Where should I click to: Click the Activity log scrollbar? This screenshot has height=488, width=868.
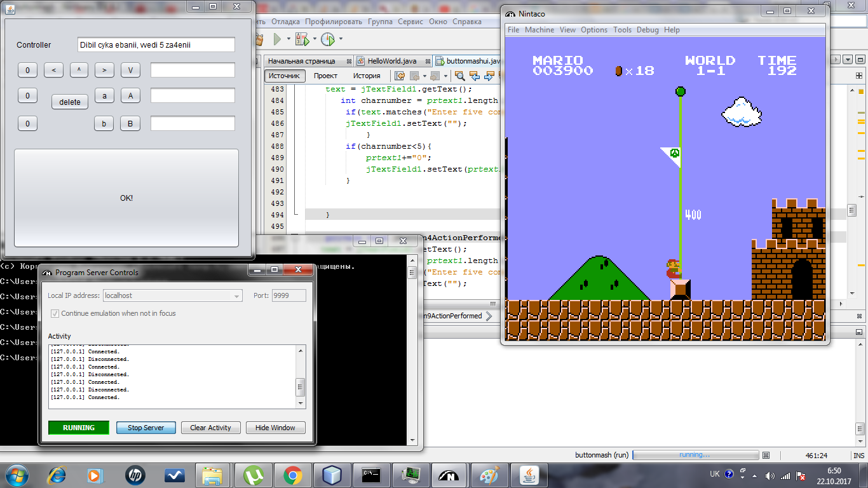coord(301,376)
